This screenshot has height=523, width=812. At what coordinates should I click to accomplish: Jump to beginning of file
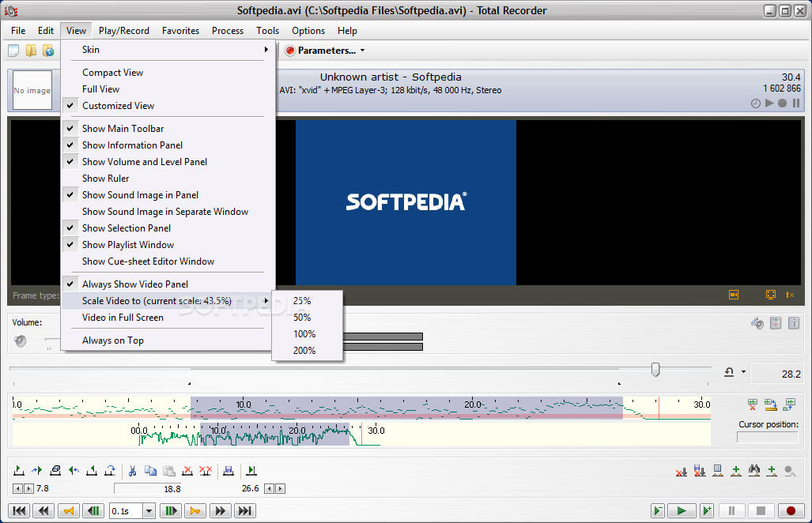[19, 511]
